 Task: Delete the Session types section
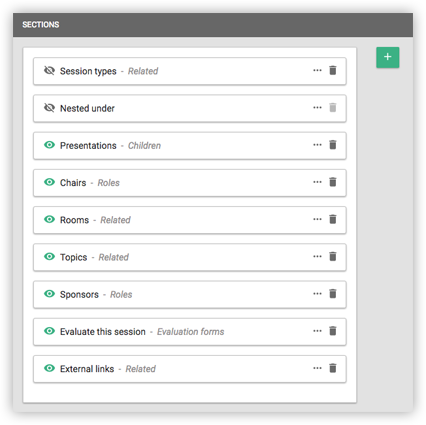[x=333, y=70]
